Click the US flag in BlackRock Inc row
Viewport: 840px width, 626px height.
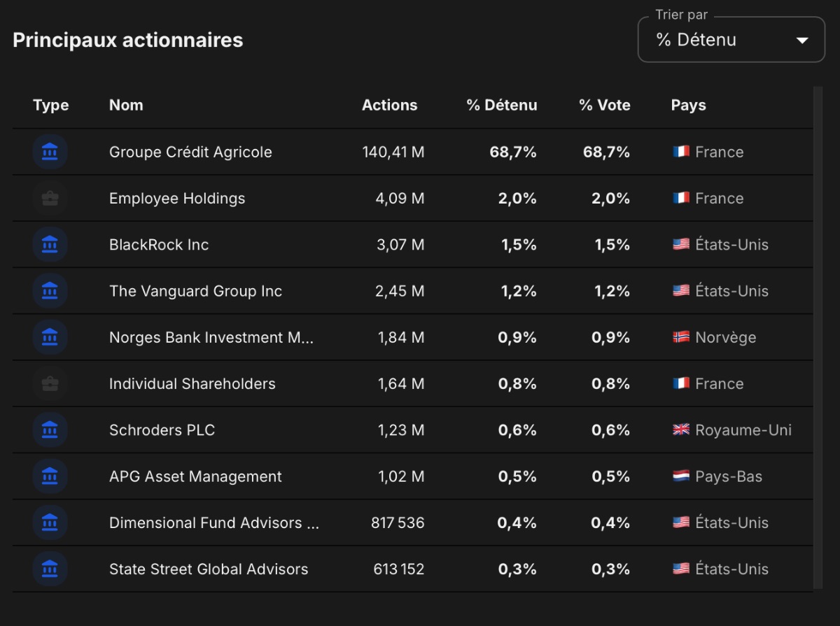point(681,245)
